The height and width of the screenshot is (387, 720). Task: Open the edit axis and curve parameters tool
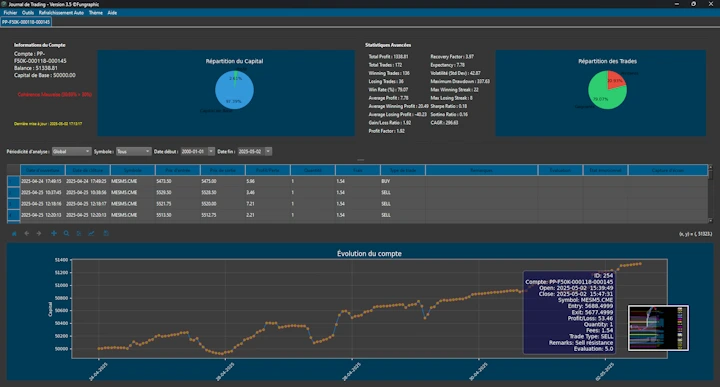point(91,234)
